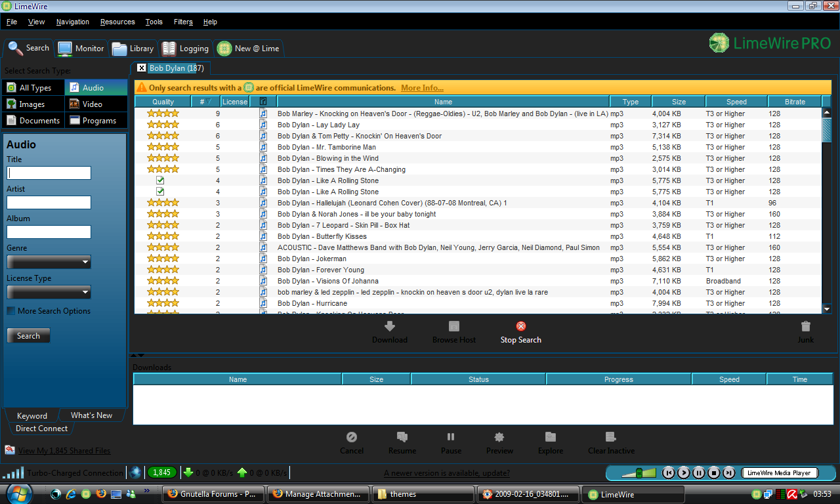The image size is (840, 504).
Task: Click the connection strength bars icon
Action: pyautogui.click(x=13, y=472)
